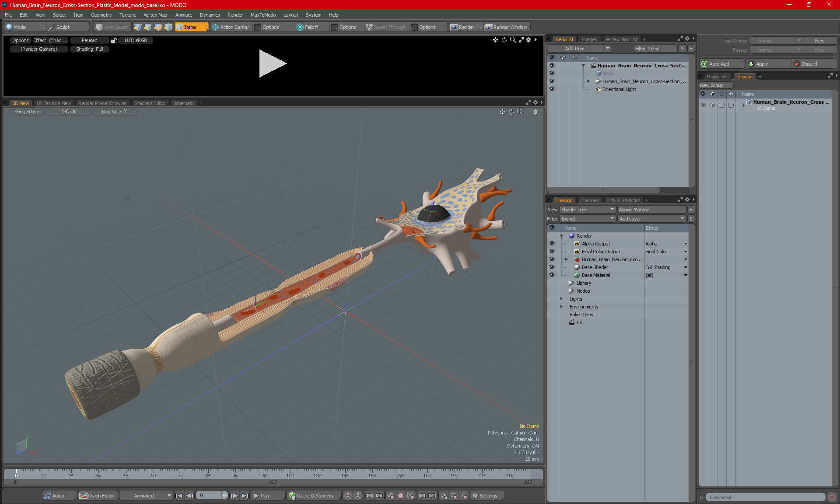This screenshot has height=504, width=840.
Task: Select the Edges selection mode icon
Action: click(148, 27)
